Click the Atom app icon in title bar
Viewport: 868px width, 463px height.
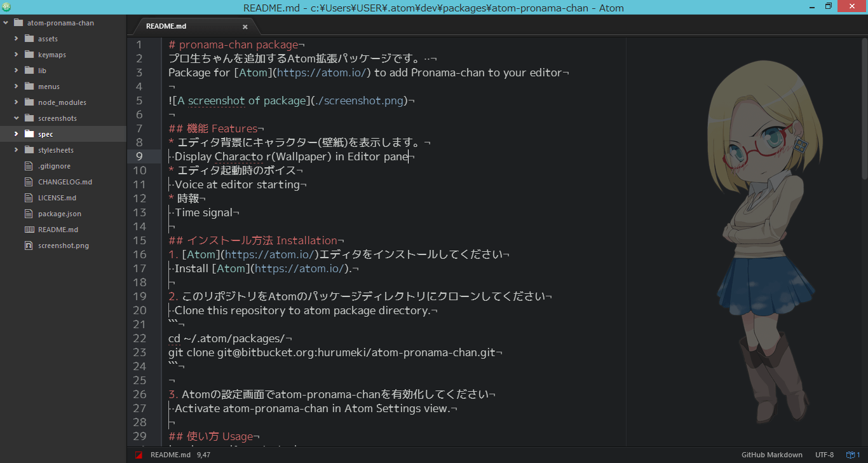point(6,6)
